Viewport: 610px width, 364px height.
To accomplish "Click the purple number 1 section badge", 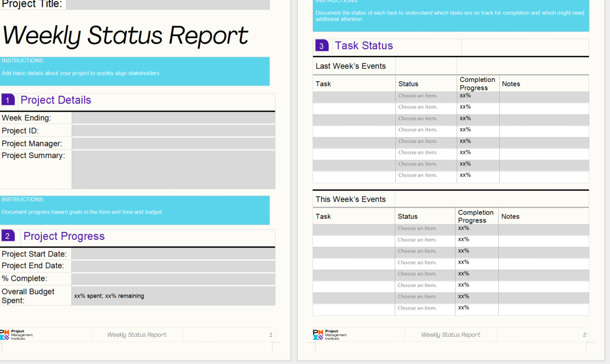I will (7, 100).
